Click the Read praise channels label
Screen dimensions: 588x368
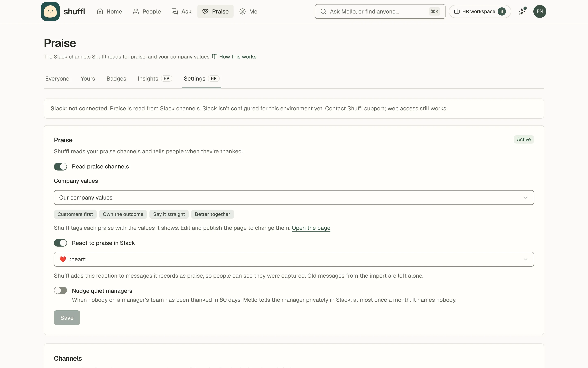(100, 166)
